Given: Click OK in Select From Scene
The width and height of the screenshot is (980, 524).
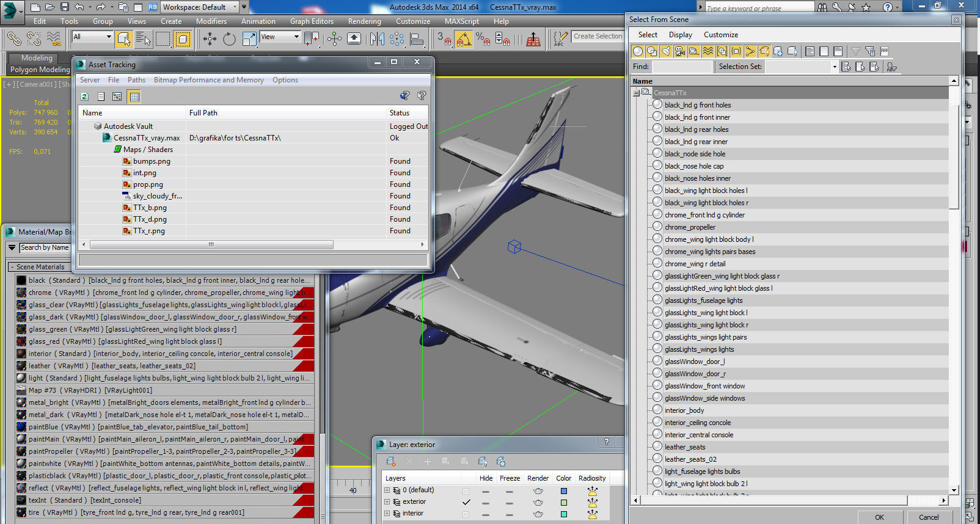Looking at the screenshot, I should [x=879, y=517].
